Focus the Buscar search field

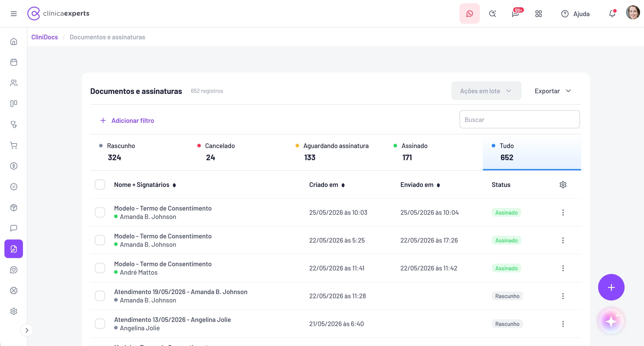pyautogui.click(x=520, y=120)
